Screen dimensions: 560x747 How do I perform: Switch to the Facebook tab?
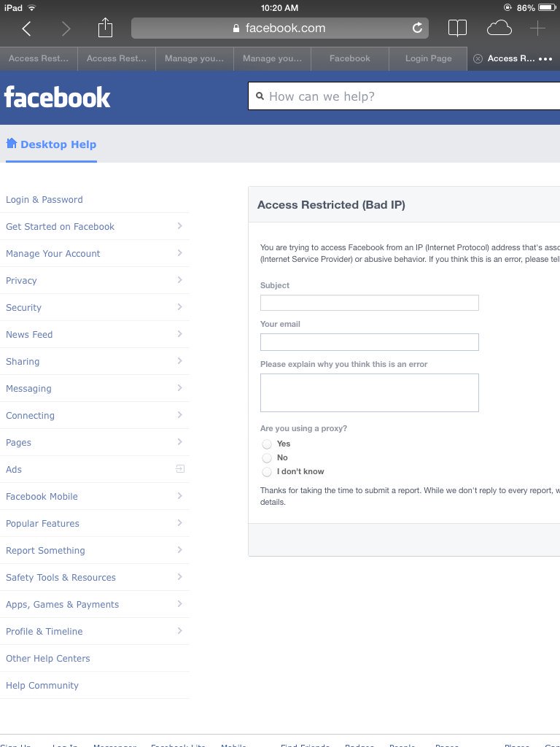[x=350, y=58]
